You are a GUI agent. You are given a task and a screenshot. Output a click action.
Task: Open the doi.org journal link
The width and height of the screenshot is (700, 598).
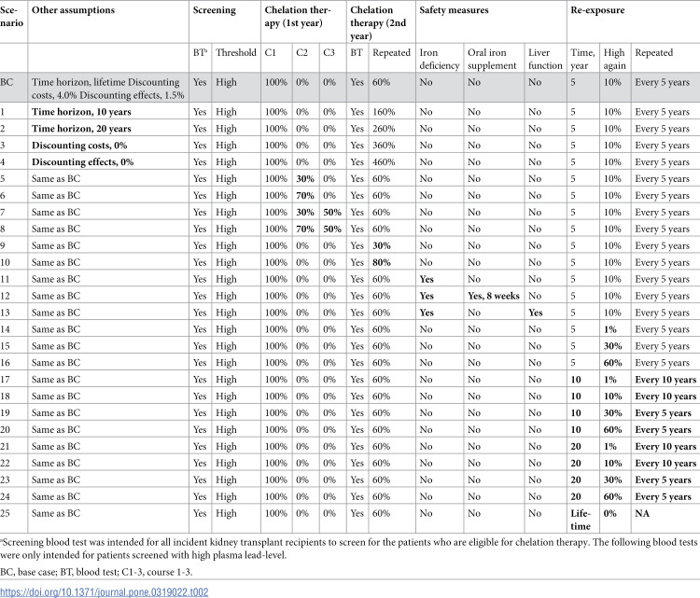(104, 591)
